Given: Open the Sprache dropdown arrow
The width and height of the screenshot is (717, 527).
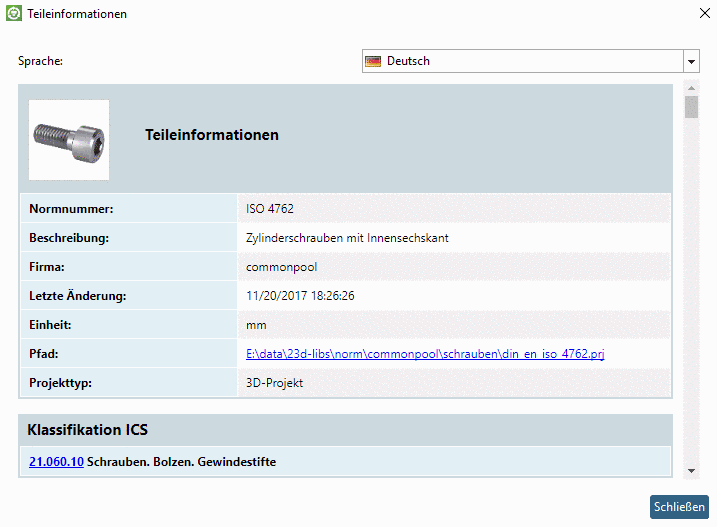Looking at the screenshot, I should [691, 61].
